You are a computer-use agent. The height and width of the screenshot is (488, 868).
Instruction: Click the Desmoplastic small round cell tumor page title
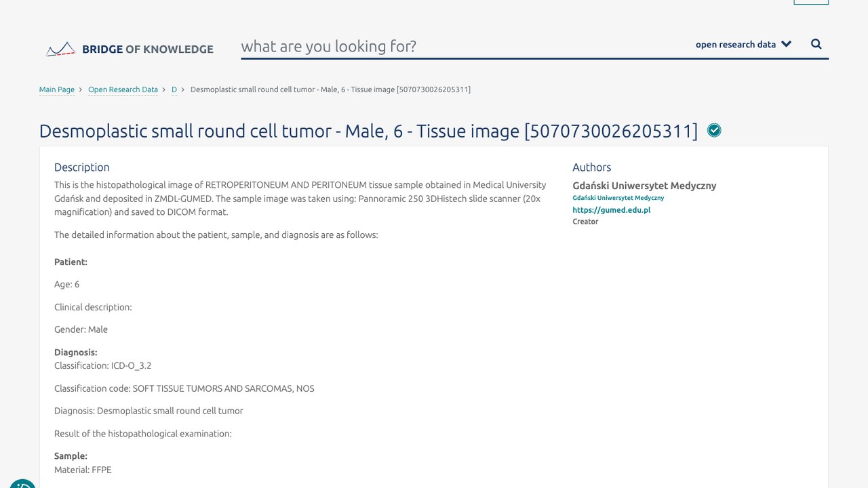pos(368,131)
